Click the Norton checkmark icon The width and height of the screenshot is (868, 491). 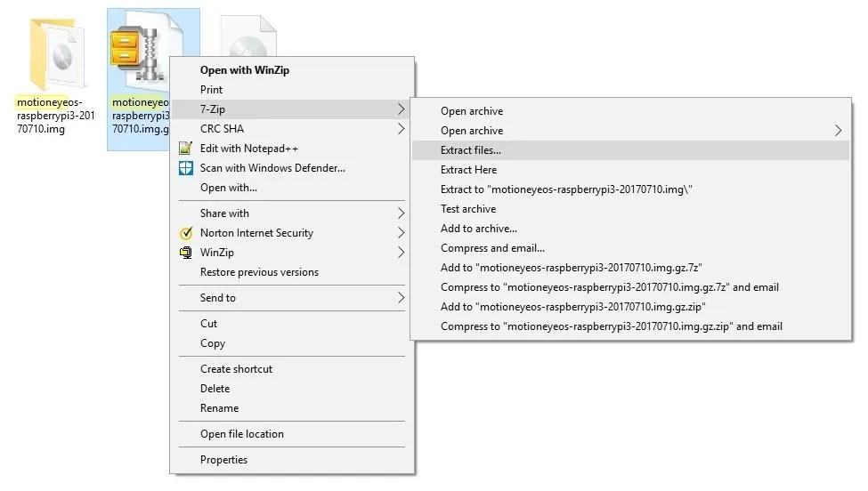coord(186,233)
